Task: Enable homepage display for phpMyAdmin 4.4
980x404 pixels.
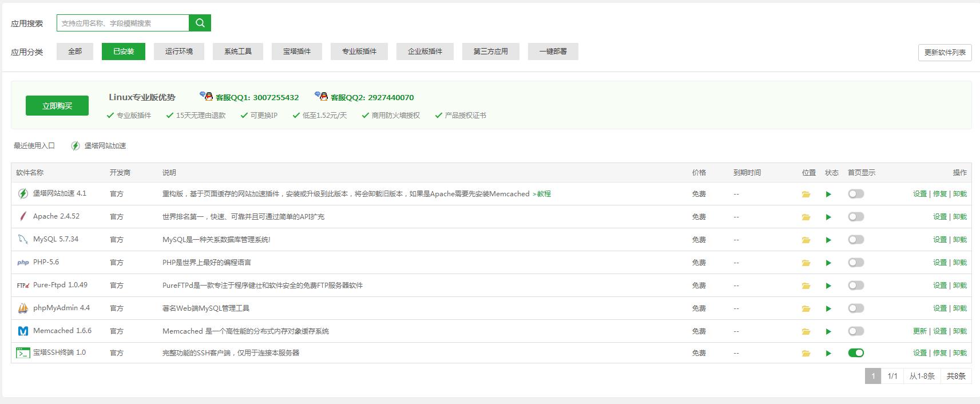Action: (856, 308)
